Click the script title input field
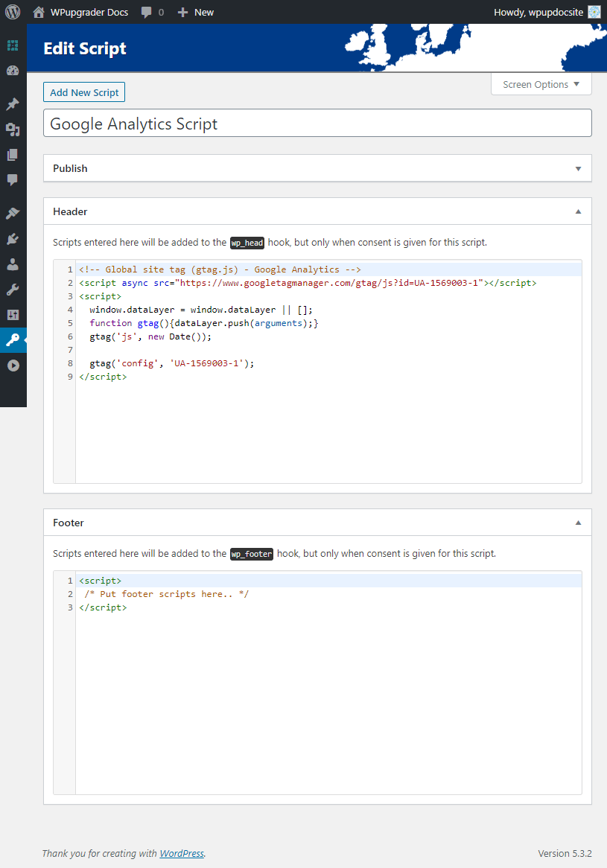607x868 pixels. click(x=317, y=123)
